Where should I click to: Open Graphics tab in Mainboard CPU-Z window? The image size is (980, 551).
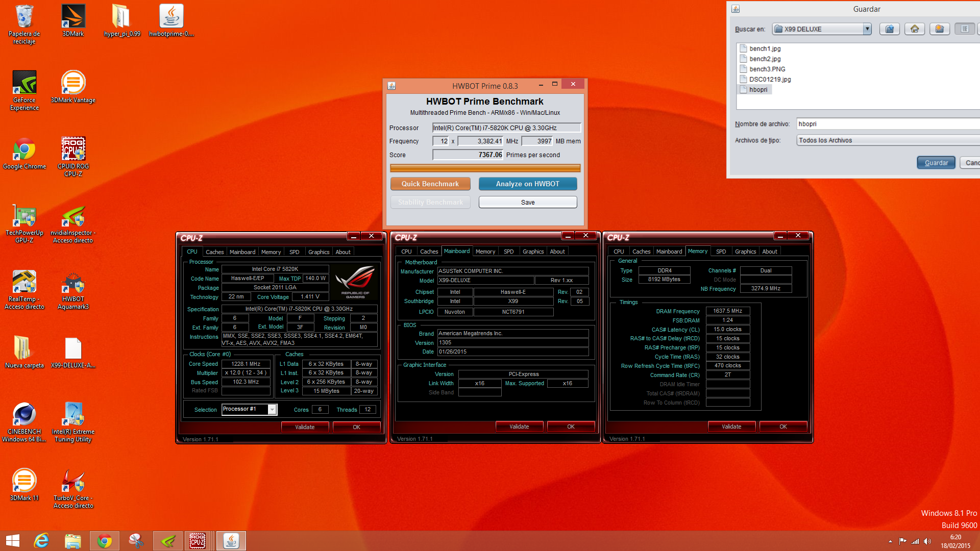coord(533,252)
